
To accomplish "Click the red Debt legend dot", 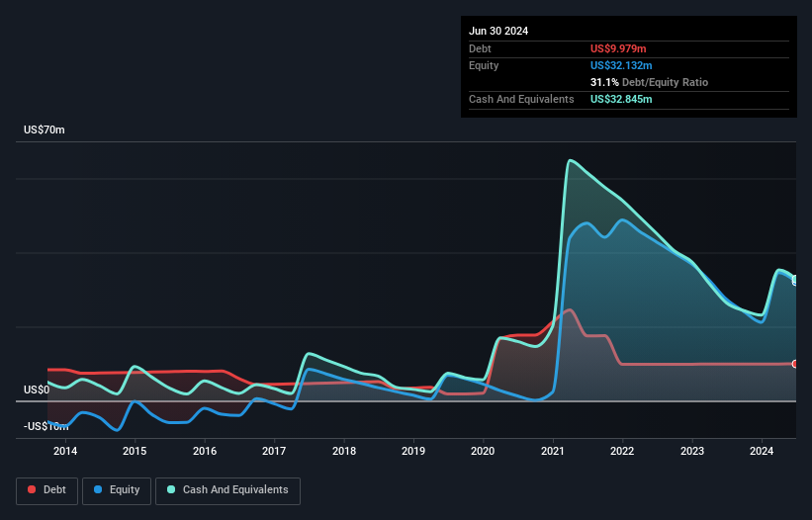I will [32, 489].
